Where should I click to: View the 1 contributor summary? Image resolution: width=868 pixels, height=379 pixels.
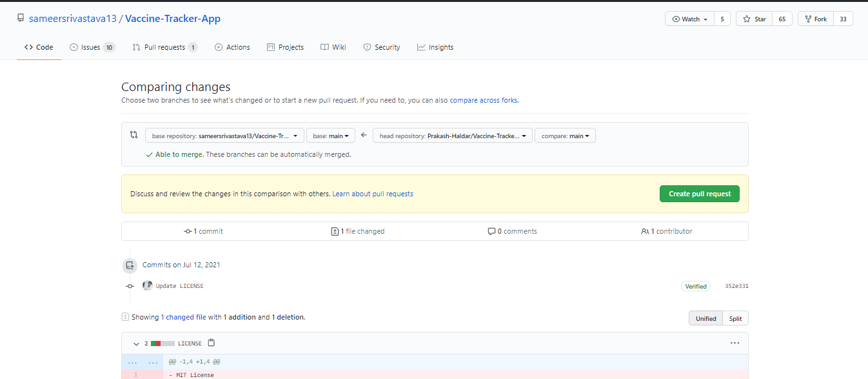[x=667, y=231]
